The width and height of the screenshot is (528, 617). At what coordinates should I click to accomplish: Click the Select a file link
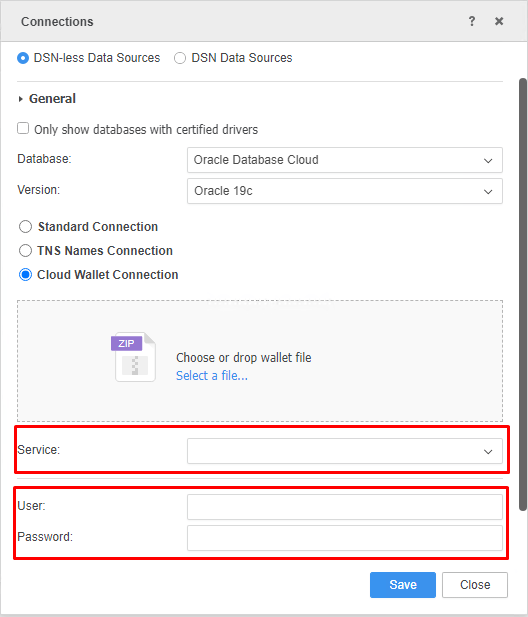[x=212, y=376]
